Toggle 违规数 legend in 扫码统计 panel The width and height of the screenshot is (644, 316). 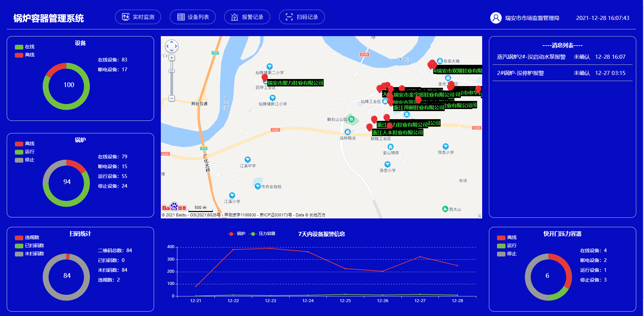pyautogui.click(x=27, y=238)
